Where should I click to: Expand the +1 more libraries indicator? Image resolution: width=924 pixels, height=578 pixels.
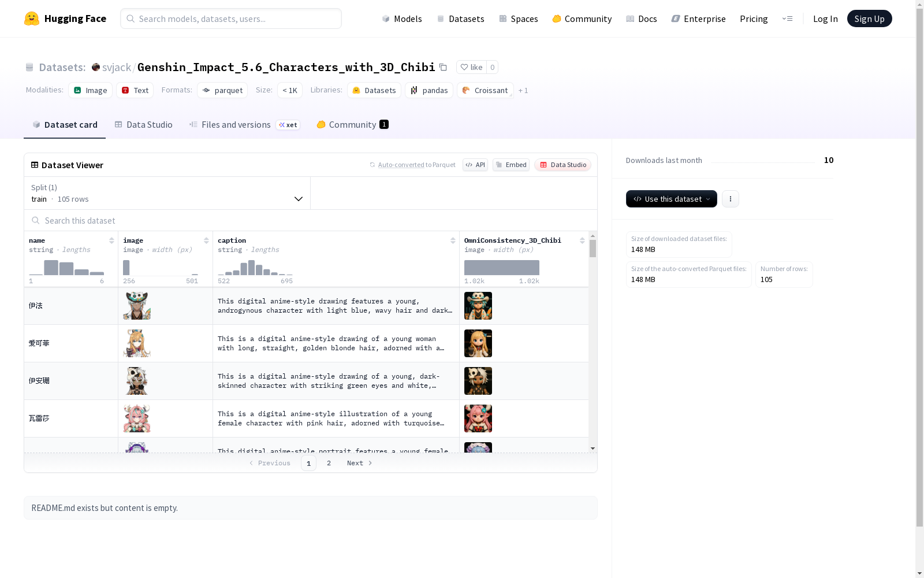point(523,91)
